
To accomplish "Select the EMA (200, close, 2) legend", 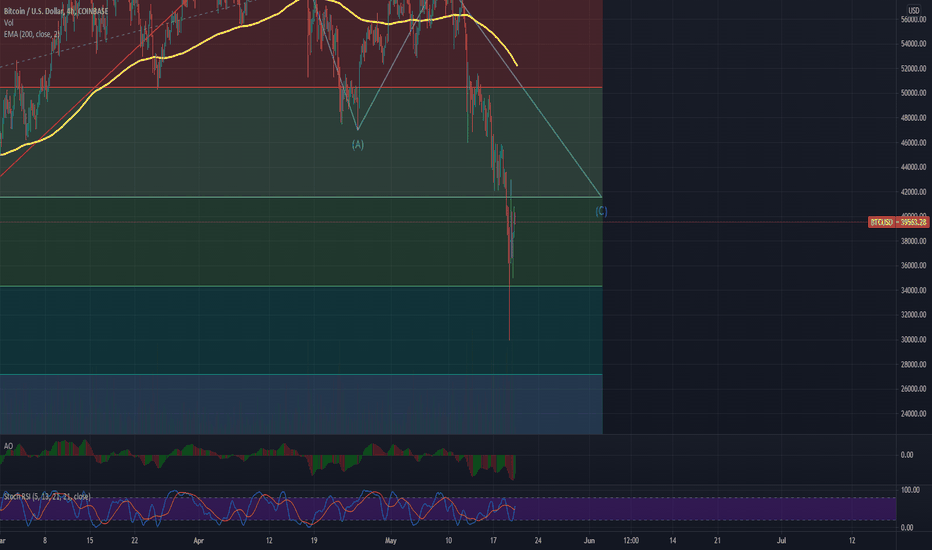I will (31, 34).
